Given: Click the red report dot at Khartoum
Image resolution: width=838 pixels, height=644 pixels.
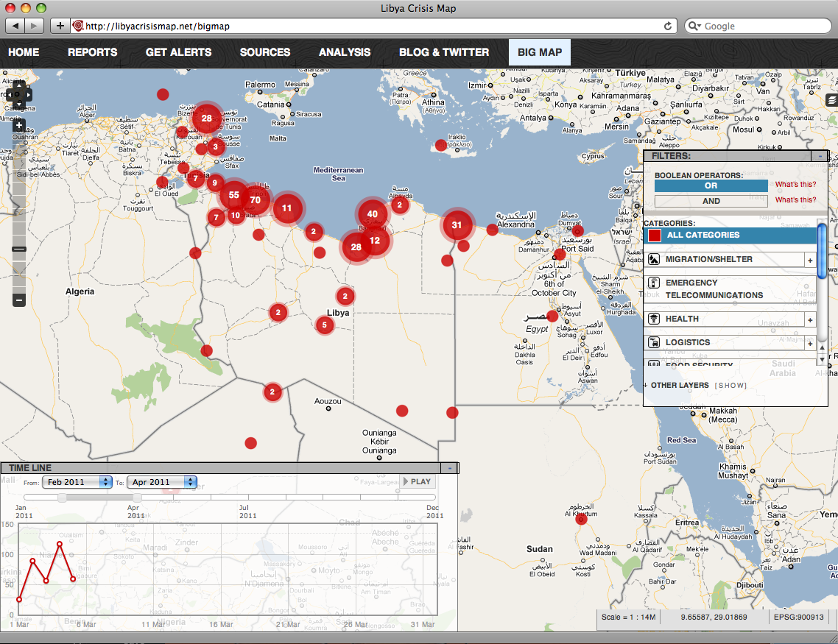Looking at the screenshot, I should pos(582,518).
